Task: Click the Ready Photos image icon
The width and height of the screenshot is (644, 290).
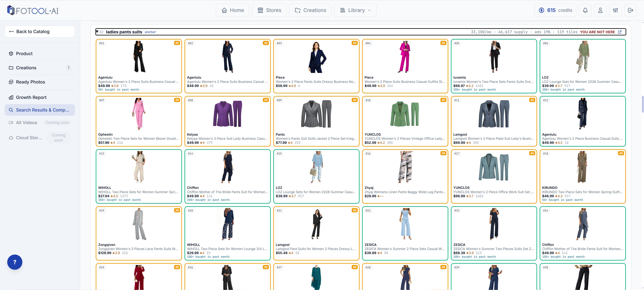Action: pyautogui.click(x=11, y=82)
